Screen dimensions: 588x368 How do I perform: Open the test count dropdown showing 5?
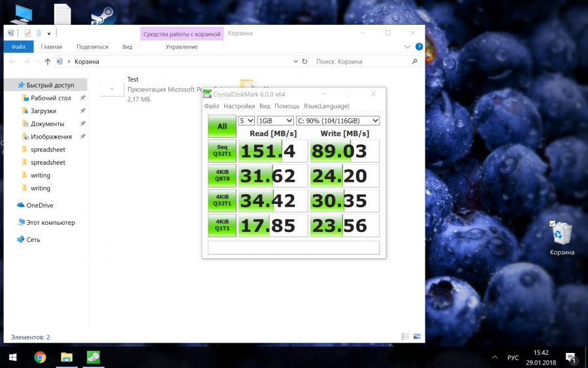point(246,121)
